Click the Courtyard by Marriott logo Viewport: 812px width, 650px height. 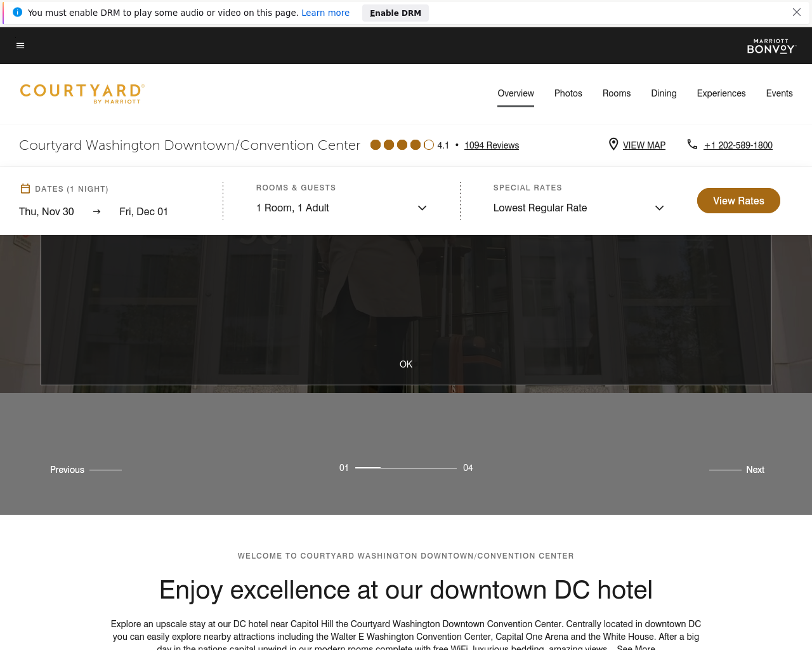(x=82, y=93)
